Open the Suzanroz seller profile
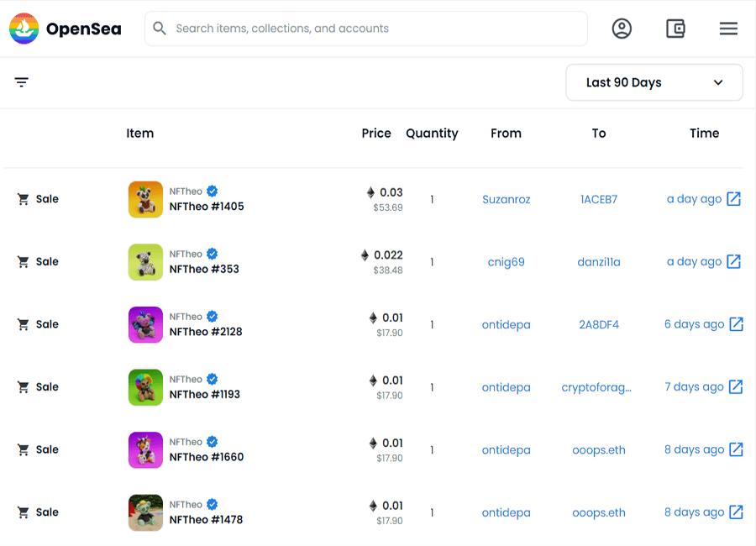Image resolution: width=756 pixels, height=546 pixels. (507, 199)
